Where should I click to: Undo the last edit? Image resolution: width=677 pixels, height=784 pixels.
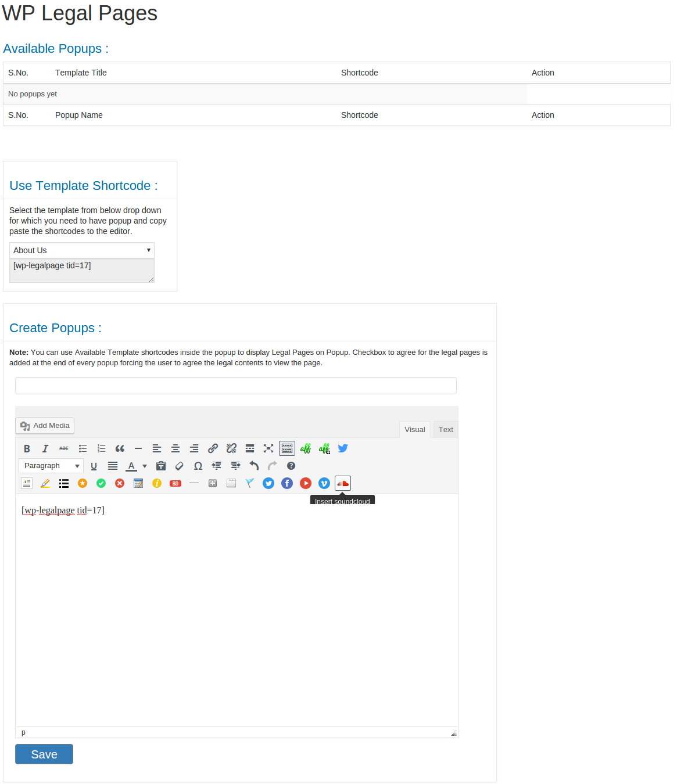coord(254,466)
